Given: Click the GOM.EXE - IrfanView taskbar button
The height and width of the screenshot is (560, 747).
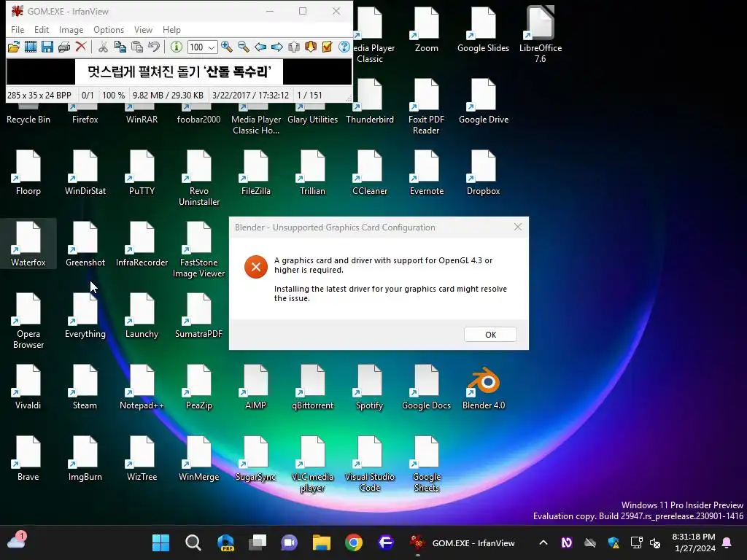Looking at the screenshot, I should [x=463, y=542].
